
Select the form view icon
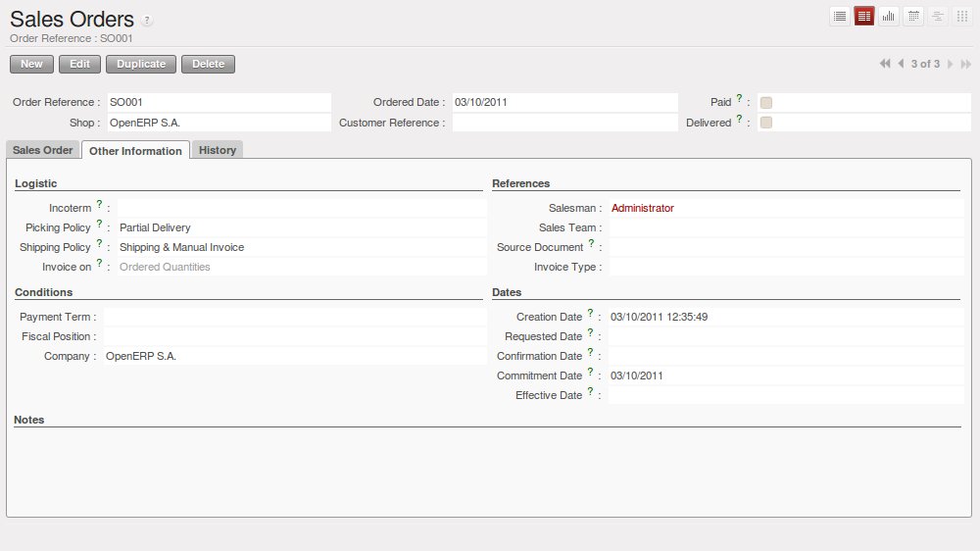pos(864,16)
